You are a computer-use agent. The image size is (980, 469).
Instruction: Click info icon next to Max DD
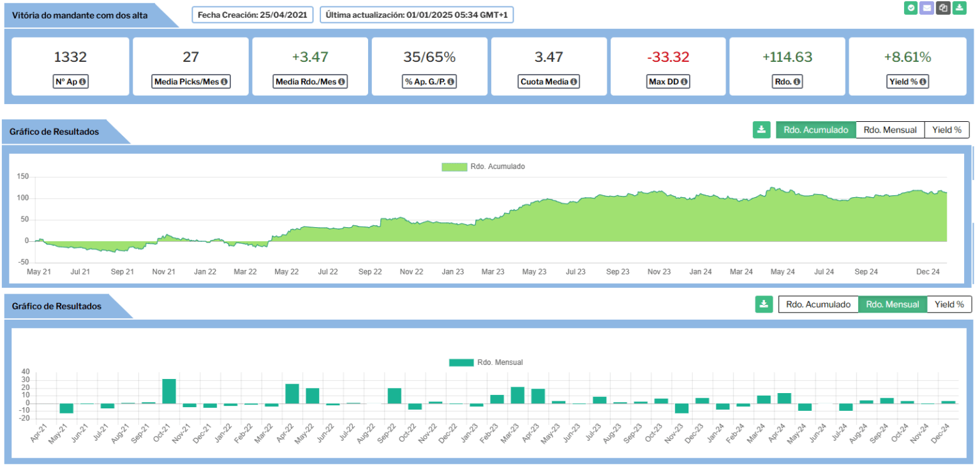(685, 82)
